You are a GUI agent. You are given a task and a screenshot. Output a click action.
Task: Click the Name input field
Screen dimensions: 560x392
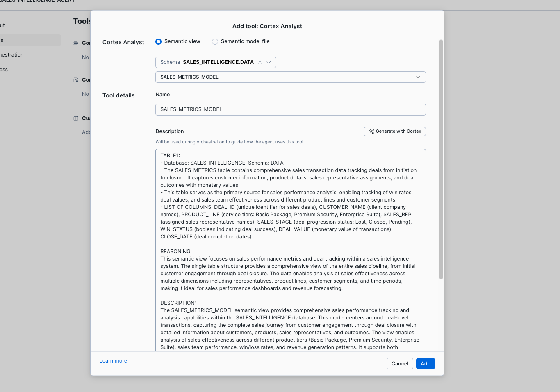291,109
